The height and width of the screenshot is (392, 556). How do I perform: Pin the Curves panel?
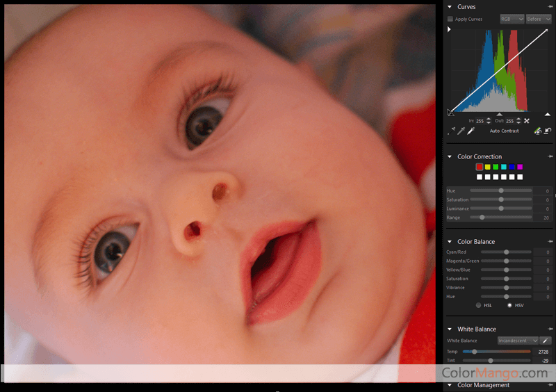(x=551, y=6)
